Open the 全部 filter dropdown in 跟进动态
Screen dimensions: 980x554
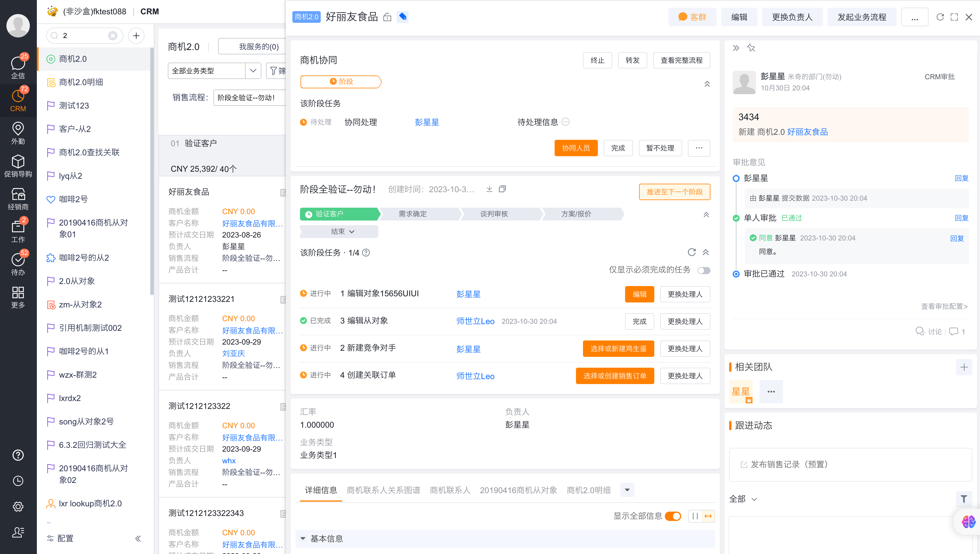tap(743, 499)
